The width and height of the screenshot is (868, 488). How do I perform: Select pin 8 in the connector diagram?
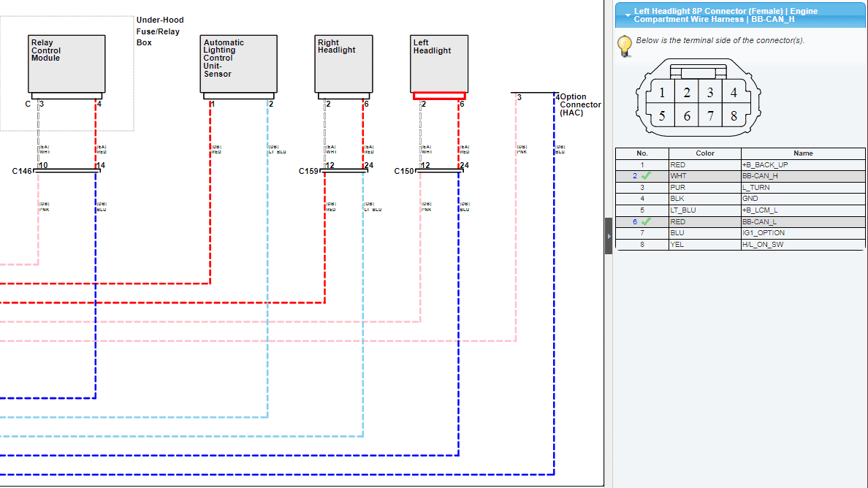click(734, 116)
